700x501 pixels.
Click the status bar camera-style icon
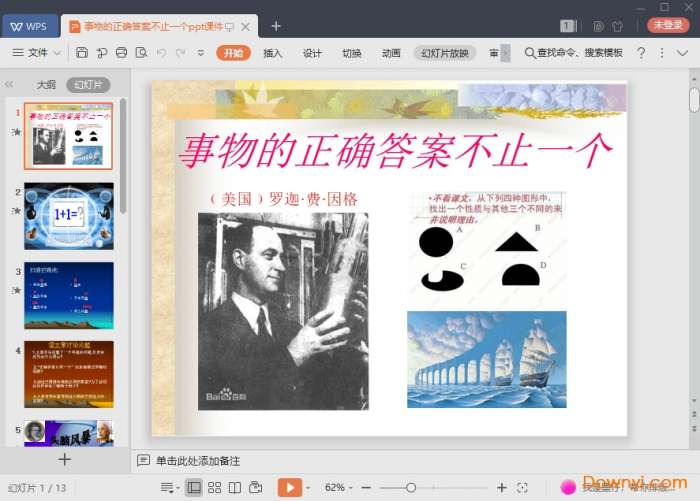tap(256, 487)
